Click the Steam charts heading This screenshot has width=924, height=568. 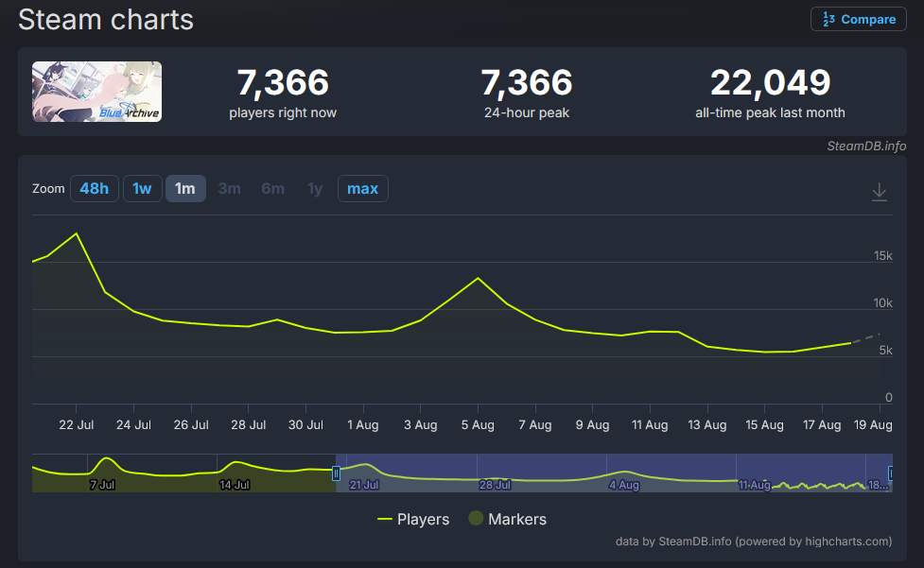pos(106,20)
